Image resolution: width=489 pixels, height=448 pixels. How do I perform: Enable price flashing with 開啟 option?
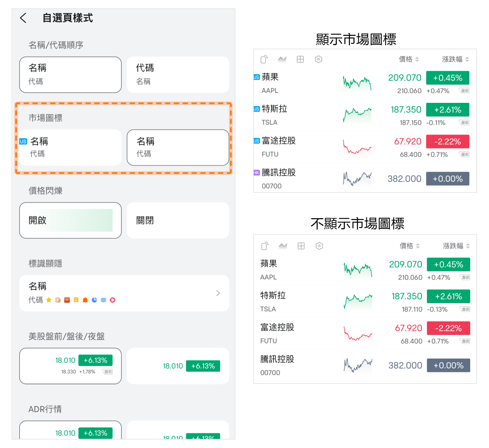tap(70, 220)
